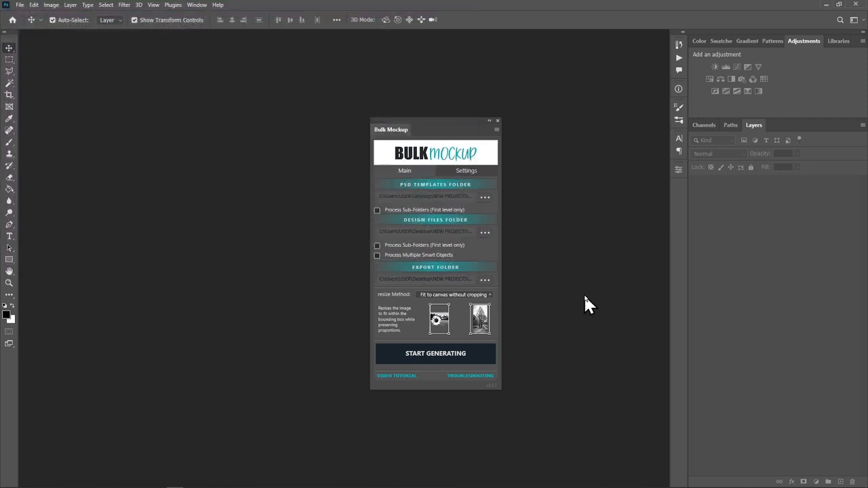The image size is (868, 488).
Task: Select the Type tool
Action: (x=9, y=236)
